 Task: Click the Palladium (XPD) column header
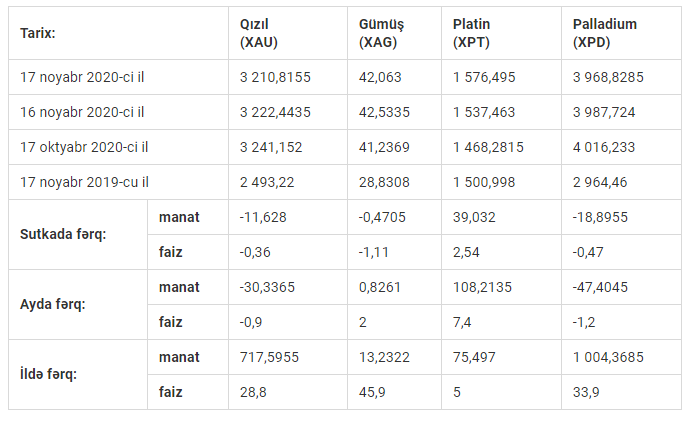pos(605,33)
